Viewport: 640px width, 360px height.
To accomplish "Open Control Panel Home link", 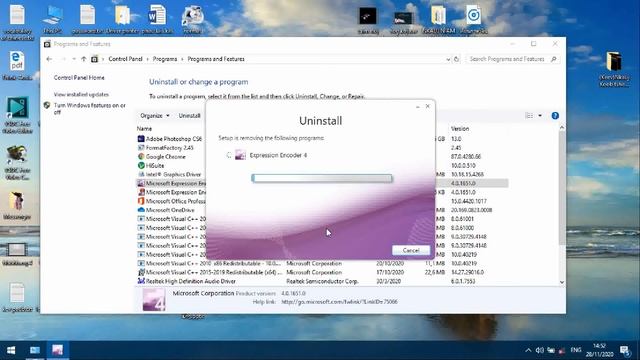I will coord(79,78).
